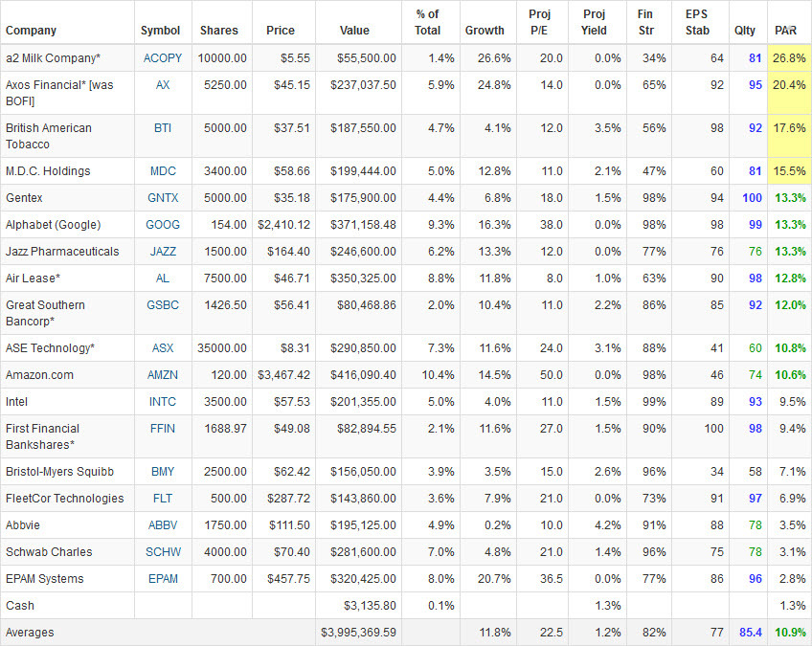Open the INTC ticker link
This screenshot has height=646, width=812.
pyautogui.click(x=163, y=402)
